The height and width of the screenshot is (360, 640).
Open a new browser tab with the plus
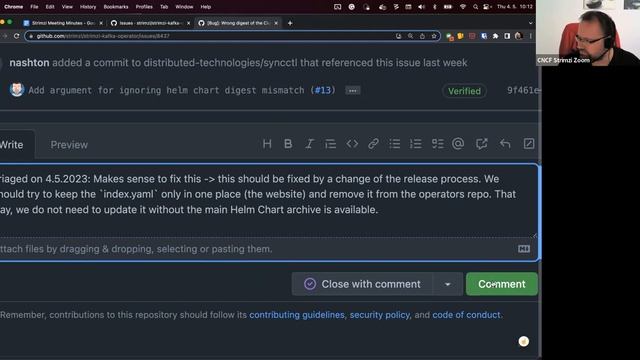point(290,23)
